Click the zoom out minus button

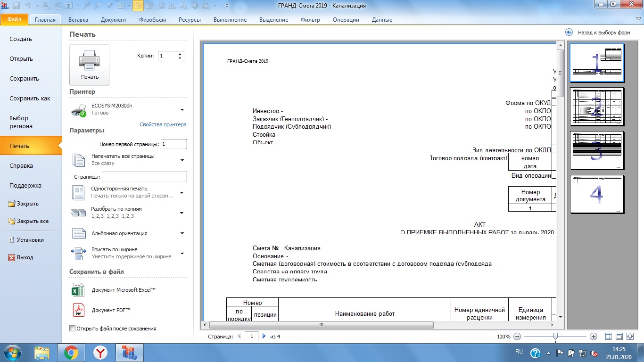pyautogui.click(x=517, y=337)
